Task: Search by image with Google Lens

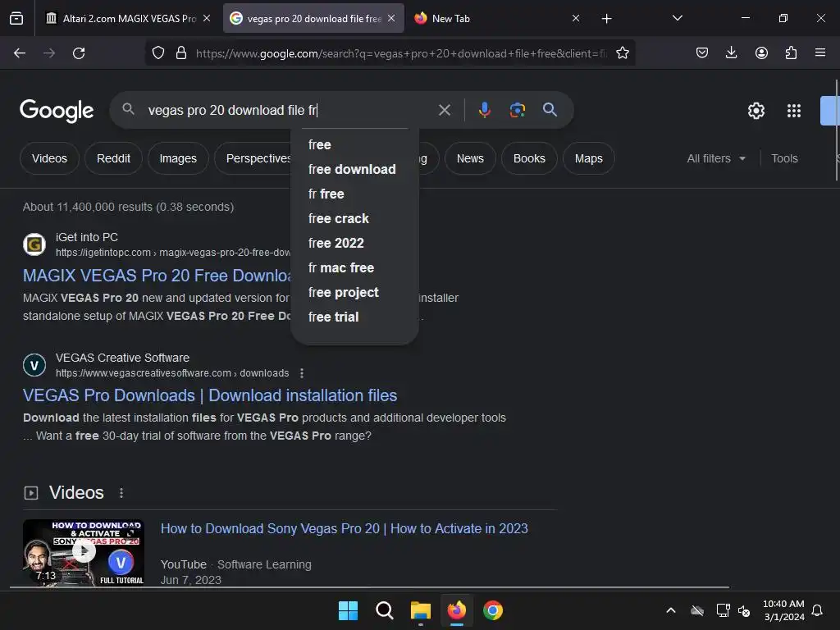Action: coord(517,110)
